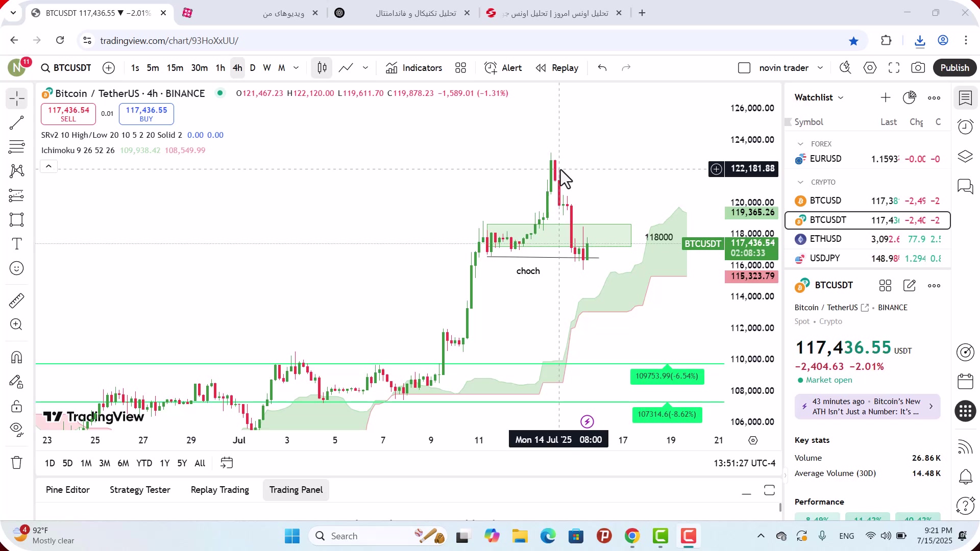Lock all drawing tools
The height and width of the screenshot is (551, 980).
pos(17,406)
